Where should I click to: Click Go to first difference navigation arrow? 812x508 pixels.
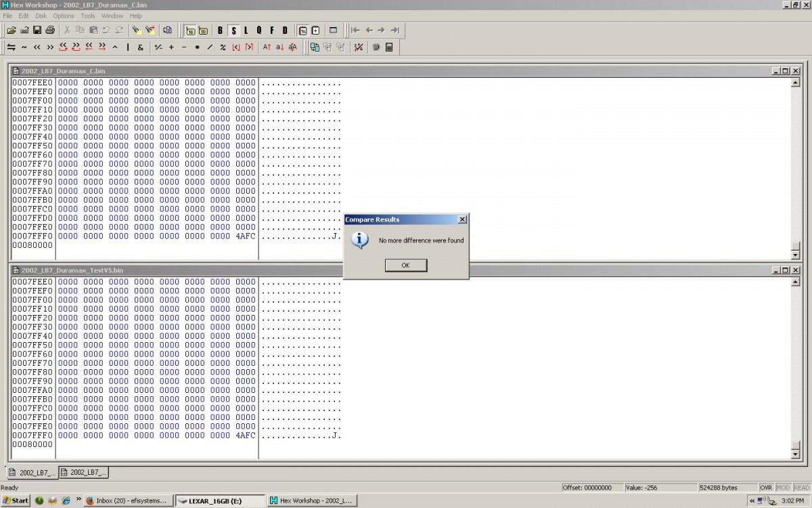355,30
